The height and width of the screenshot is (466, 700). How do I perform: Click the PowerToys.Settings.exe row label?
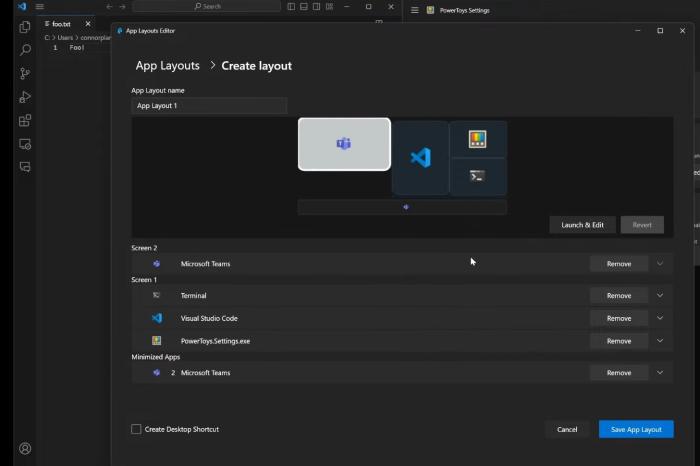pos(215,341)
